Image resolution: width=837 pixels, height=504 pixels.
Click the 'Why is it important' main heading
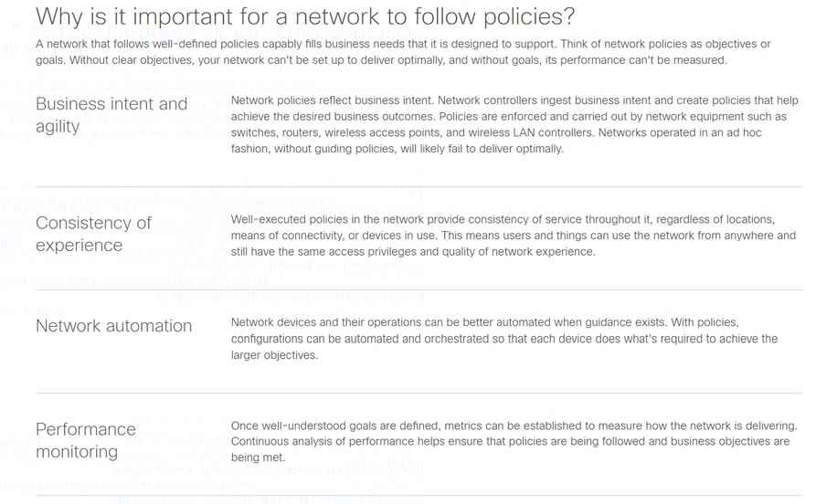click(305, 16)
